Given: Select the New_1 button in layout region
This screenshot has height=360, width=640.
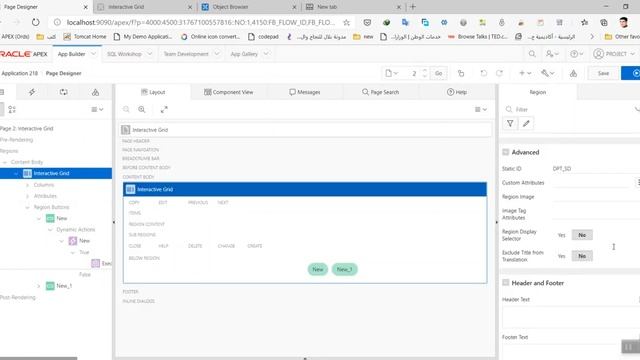Looking at the screenshot, I should [x=344, y=269].
